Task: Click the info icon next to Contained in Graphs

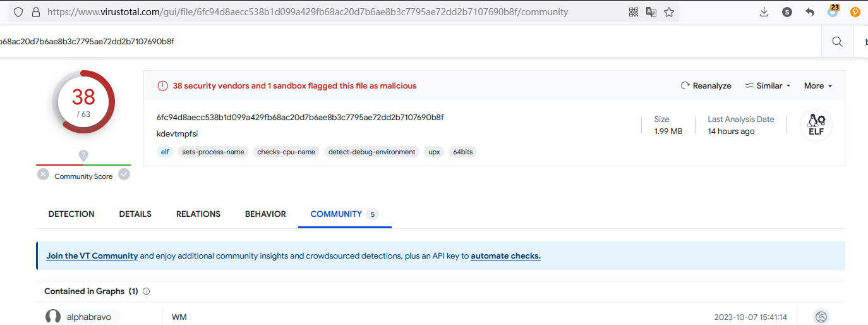Action: click(x=147, y=291)
